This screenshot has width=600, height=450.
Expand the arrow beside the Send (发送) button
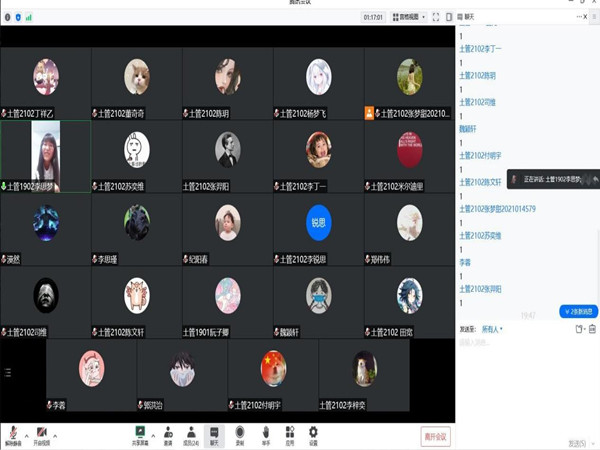(x=587, y=443)
